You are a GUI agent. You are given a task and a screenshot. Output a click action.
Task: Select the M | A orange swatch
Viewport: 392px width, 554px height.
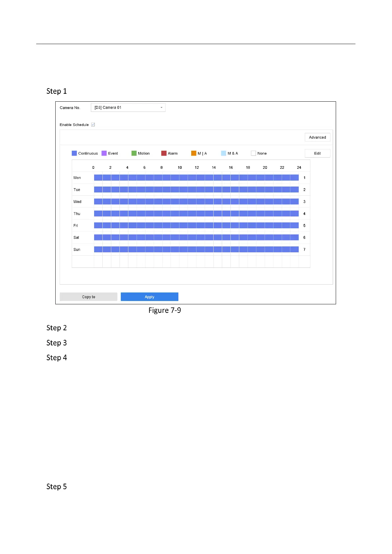[194, 153]
